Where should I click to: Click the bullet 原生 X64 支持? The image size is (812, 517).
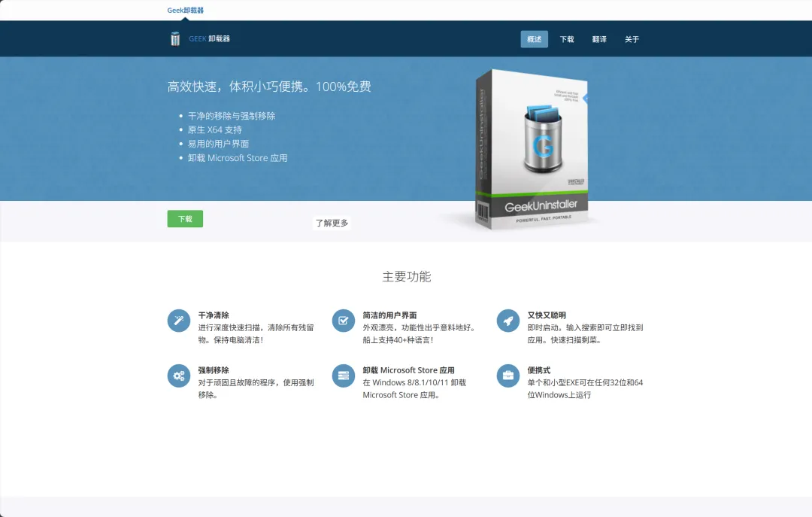pyautogui.click(x=214, y=129)
